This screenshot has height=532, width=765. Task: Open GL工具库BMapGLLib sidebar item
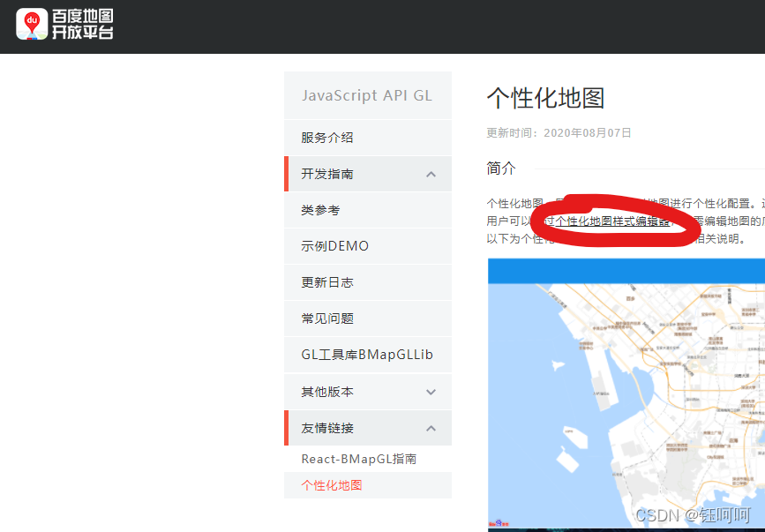click(368, 355)
